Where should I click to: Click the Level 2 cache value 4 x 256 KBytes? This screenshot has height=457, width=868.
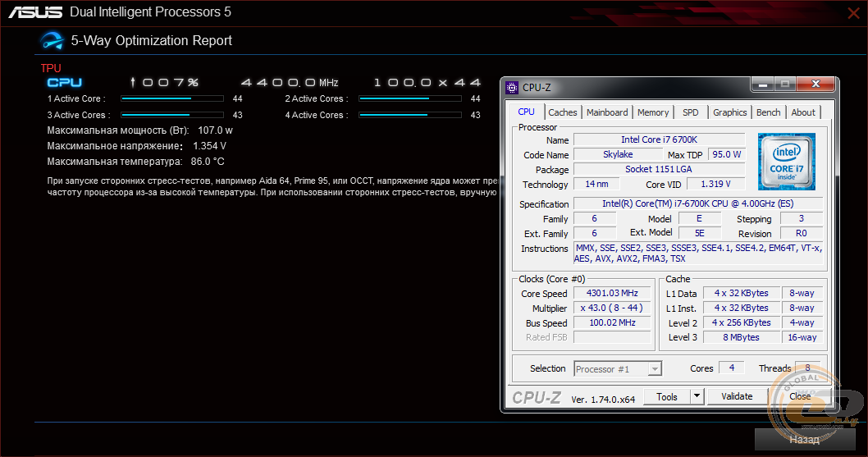[741, 322]
